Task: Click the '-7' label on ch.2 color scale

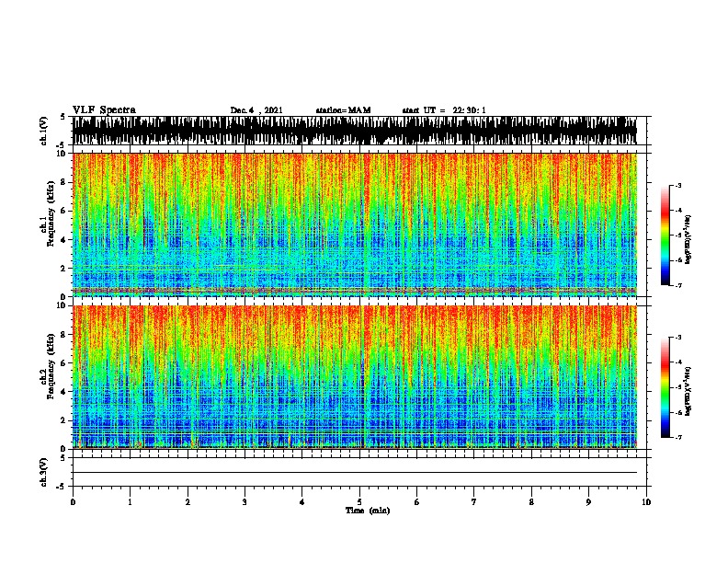Action: (x=678, y=437)
